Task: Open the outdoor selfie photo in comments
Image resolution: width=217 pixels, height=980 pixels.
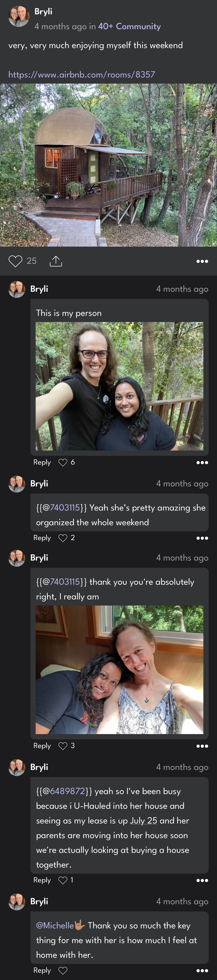Action: pyautogui.click(x=119, y=386)
